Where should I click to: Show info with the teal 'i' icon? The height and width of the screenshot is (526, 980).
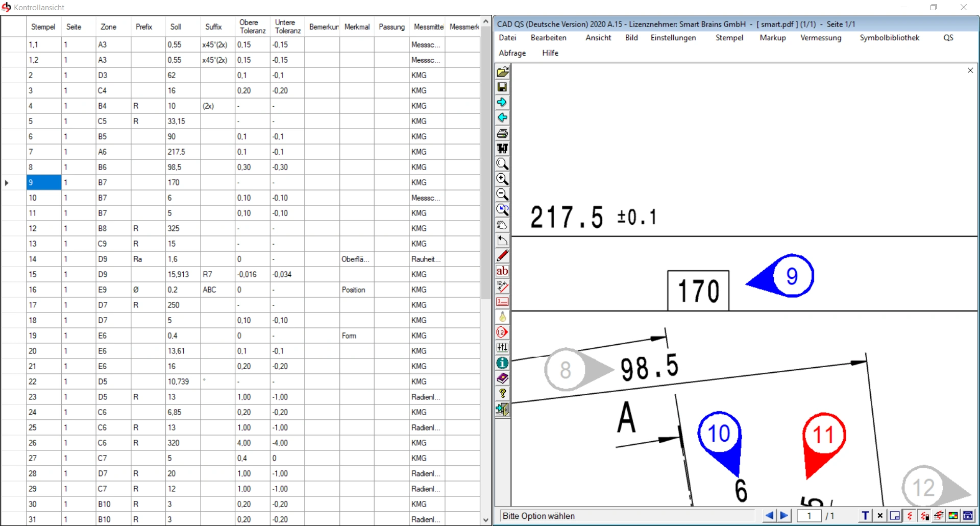point(502,363)
